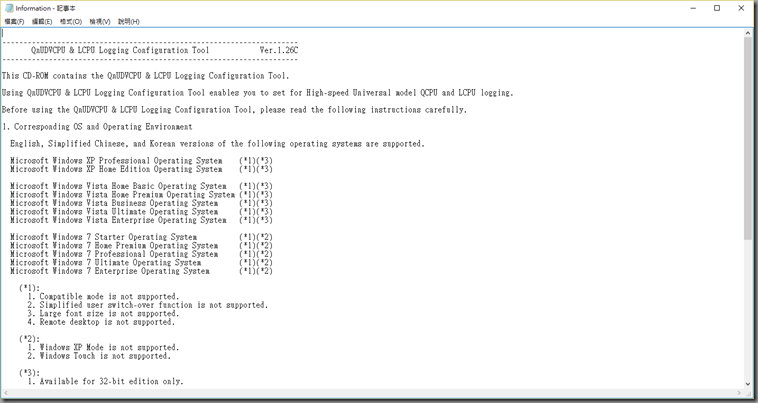Click the 'Ver.1.26C' version text
Viewport: 758px width, 403px height.
tap(279, 50)
